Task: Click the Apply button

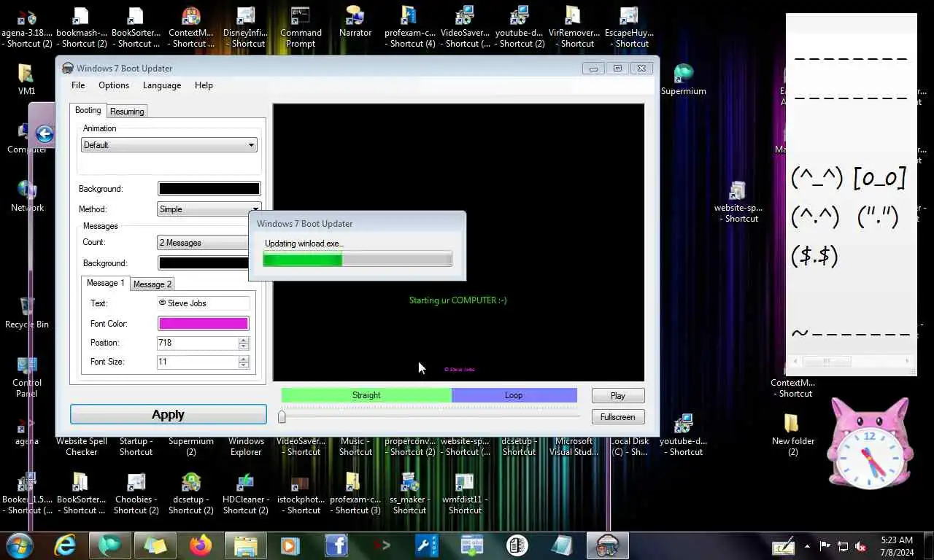Action: click(x=169, y=414)
